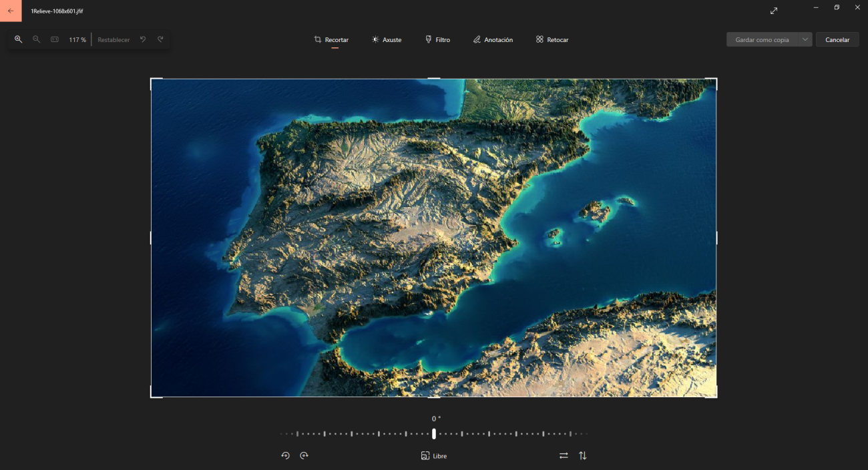Open the Filtro tab
Screen dimensions: 868x470
(437, 39)
